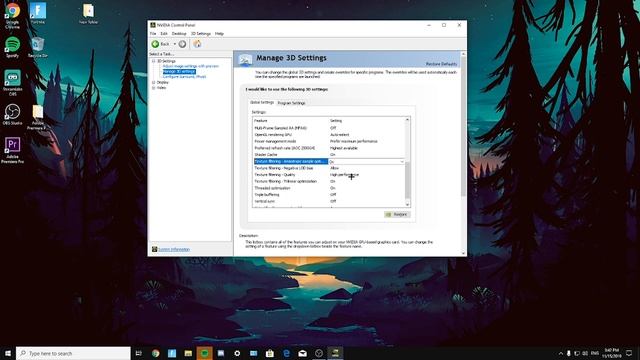Show hidden system tray icons

point(560,353)
